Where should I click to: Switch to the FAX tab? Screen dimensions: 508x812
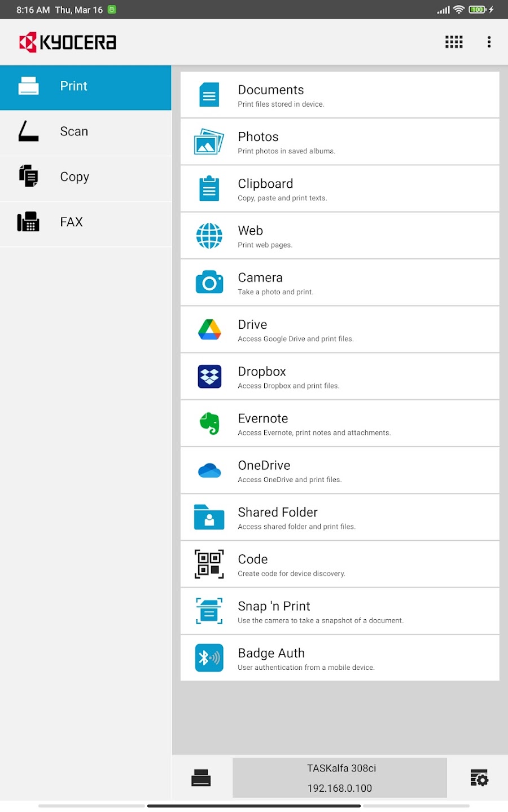coord(86,224)
